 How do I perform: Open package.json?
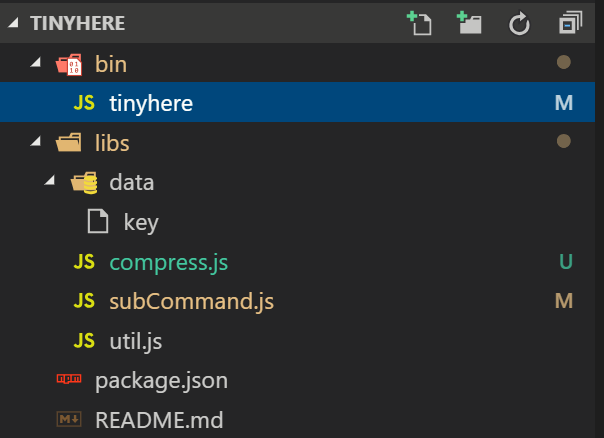pyautogui.click(x=161, y=380)
